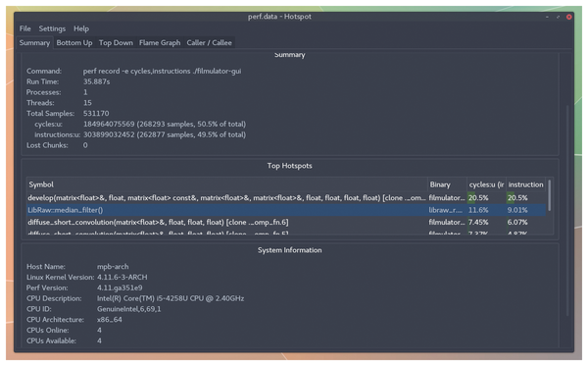Close the Hotspot window with red button
This screenshot has height=366, width=588.
coord(568,17)
